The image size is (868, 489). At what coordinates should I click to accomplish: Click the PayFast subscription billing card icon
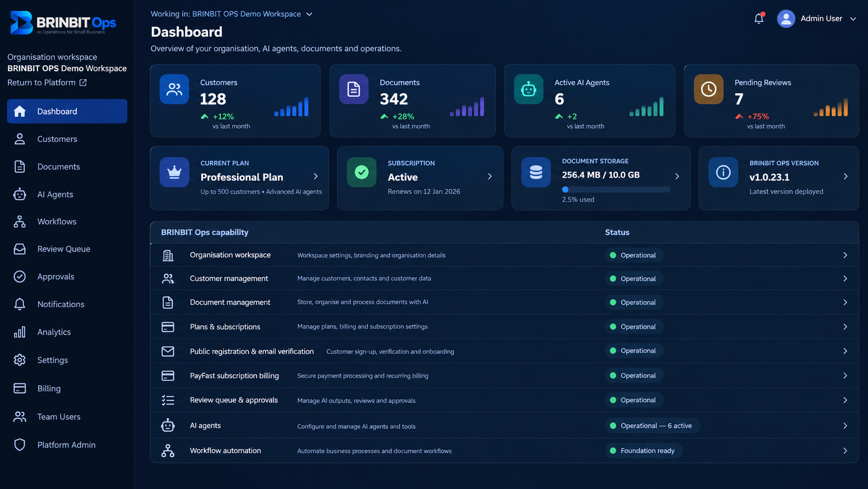coord(168,376)
